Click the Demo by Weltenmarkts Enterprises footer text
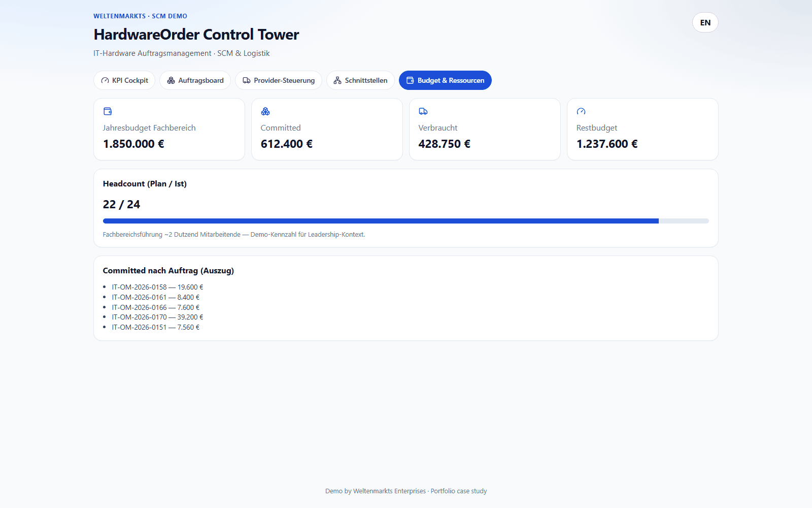The image size is (812, 508). [x=406, y=491]
